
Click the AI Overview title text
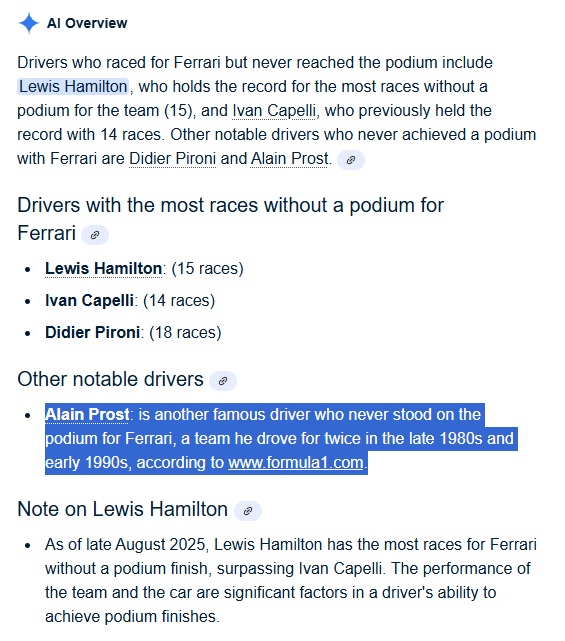pos(87,23)
